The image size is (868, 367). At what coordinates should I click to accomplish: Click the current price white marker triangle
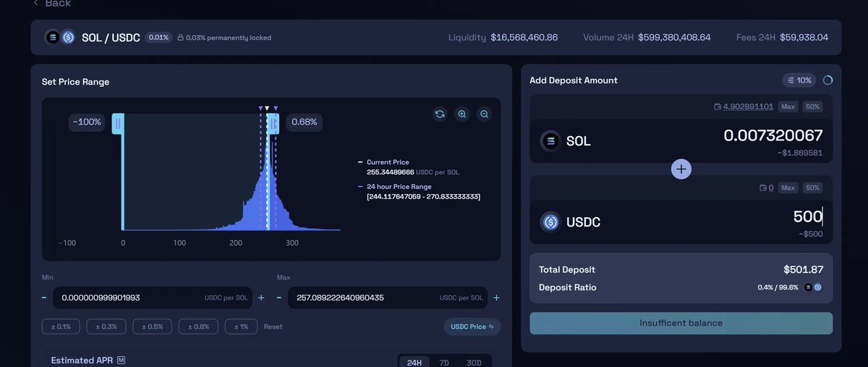click(267, 109)
